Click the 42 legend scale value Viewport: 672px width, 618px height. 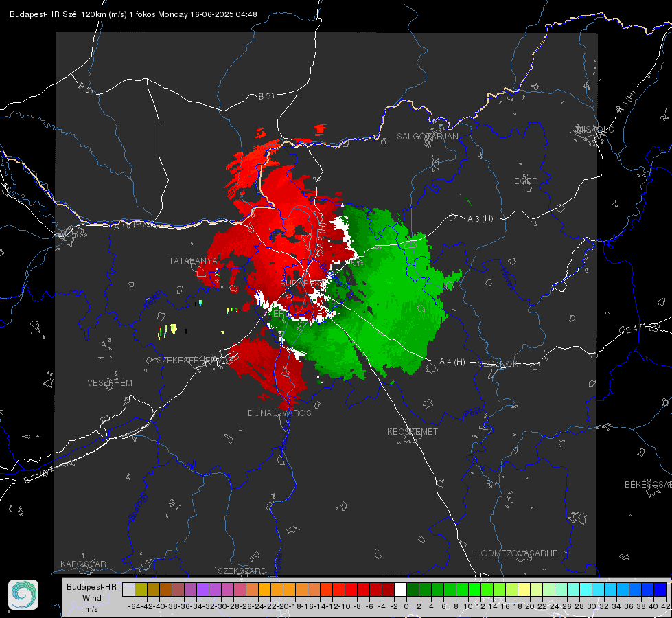[x=666, y=606]
